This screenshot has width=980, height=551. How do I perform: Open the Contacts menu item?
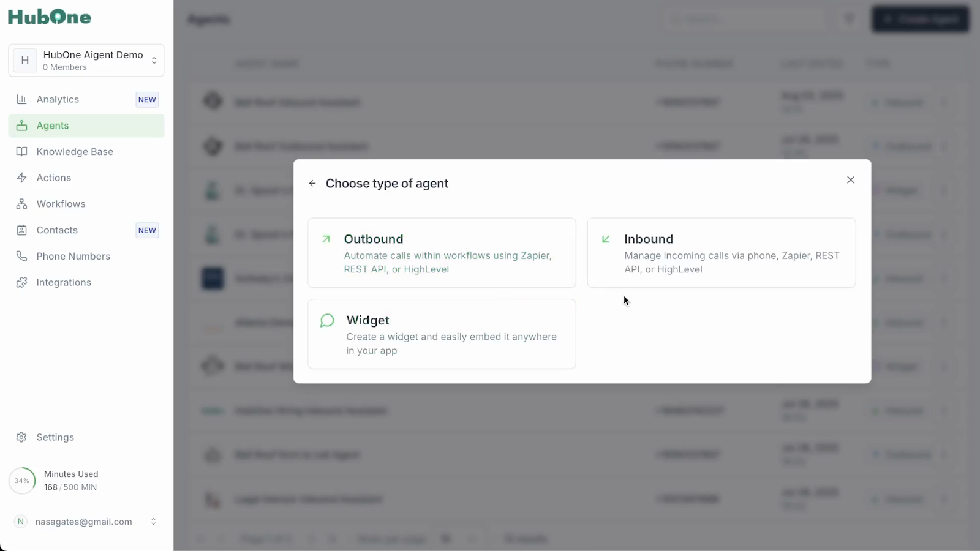point(57,230)
